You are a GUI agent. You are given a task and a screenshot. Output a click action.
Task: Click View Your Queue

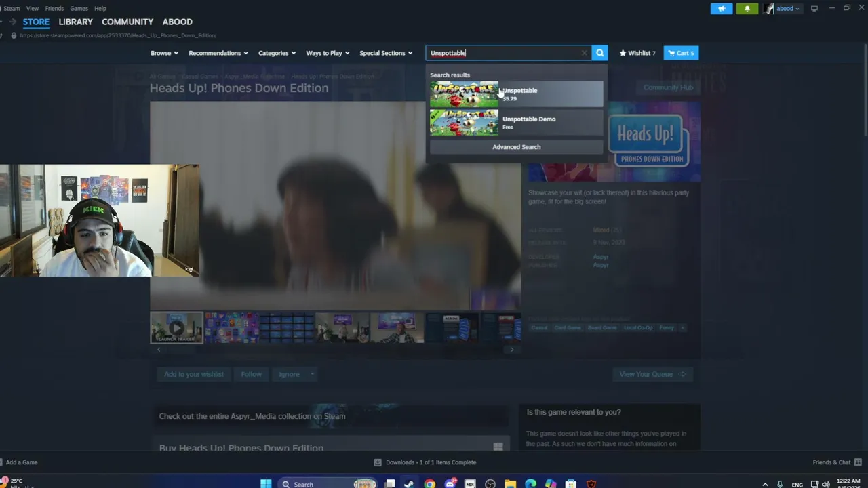[x=652, y=374]
